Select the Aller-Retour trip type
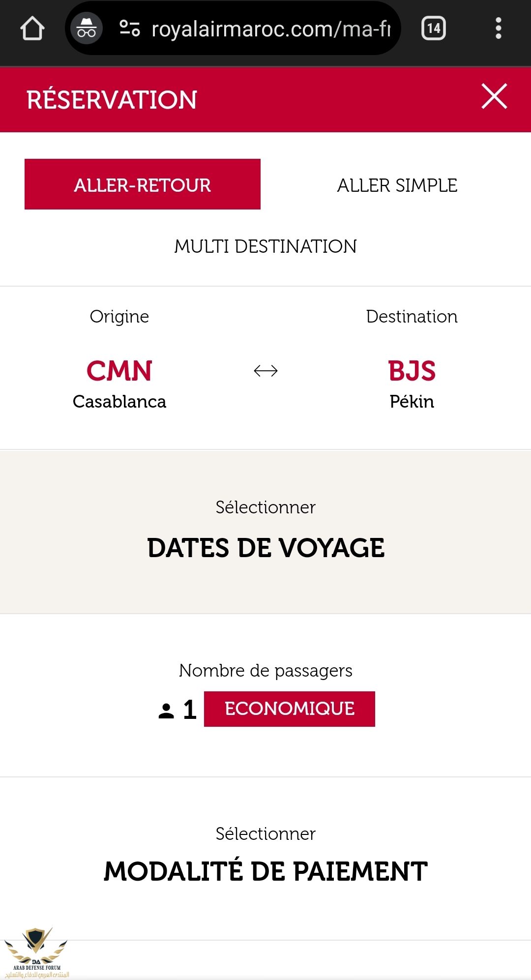Screen dimensions: 531x980 143,184
